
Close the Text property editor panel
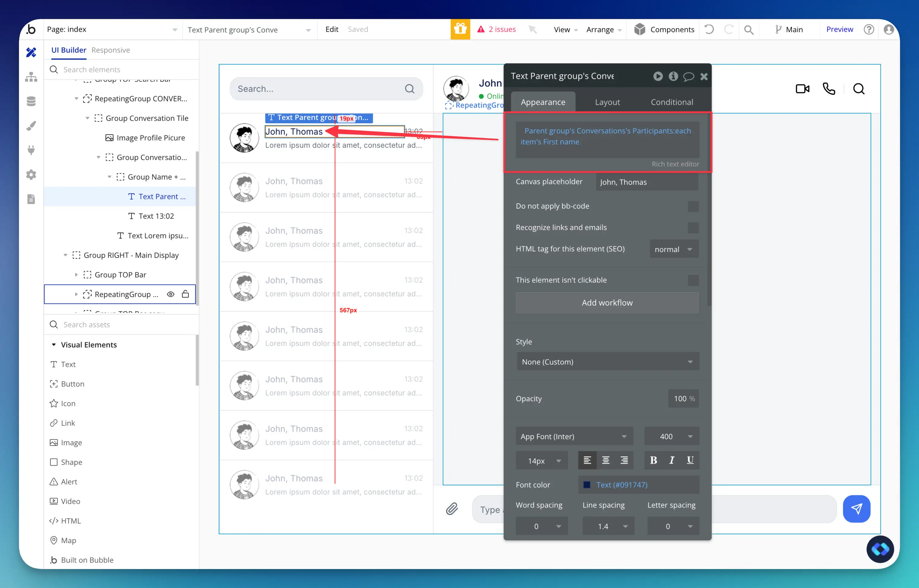click(x=704, y=77)
